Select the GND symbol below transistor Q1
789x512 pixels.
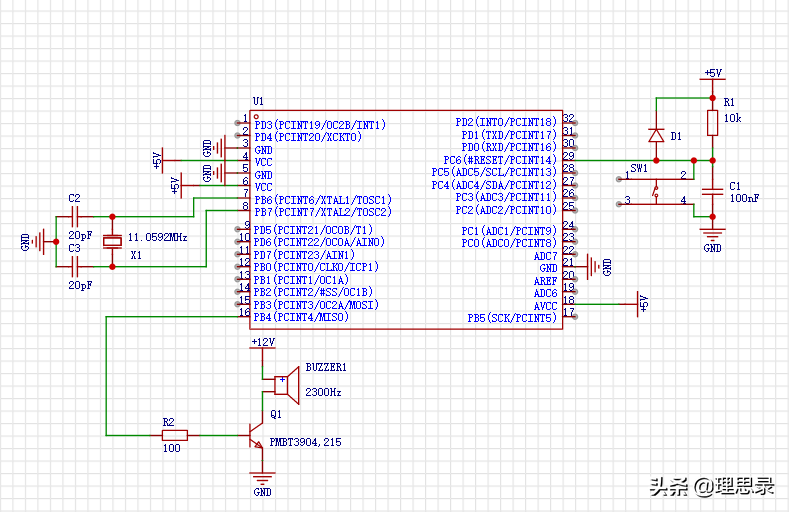point(262,477)
